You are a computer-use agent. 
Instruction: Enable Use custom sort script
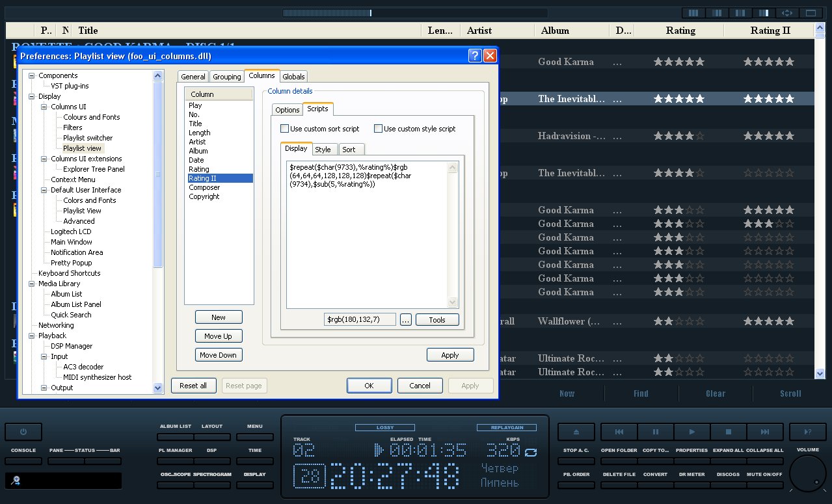click(x=284, y=129)
